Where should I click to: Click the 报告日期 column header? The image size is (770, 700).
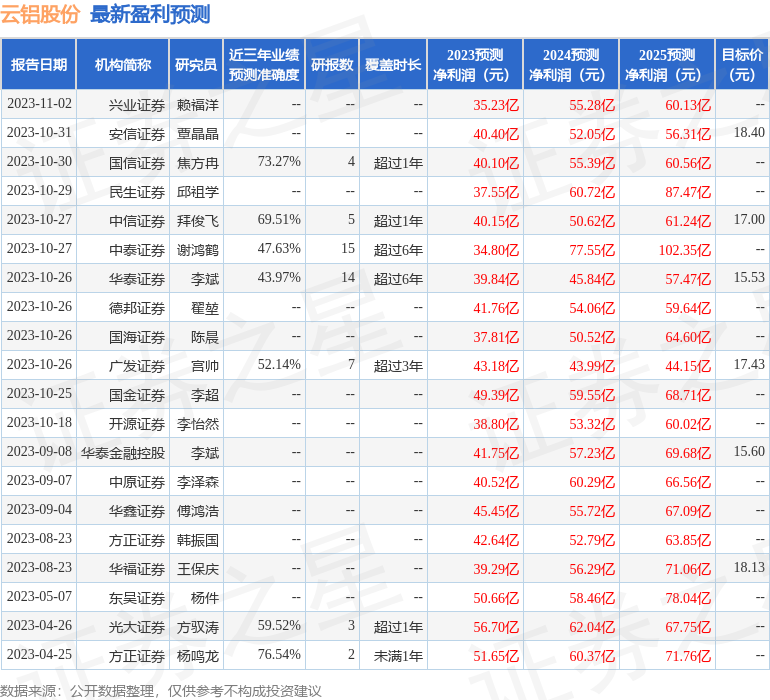click(39, 64)
